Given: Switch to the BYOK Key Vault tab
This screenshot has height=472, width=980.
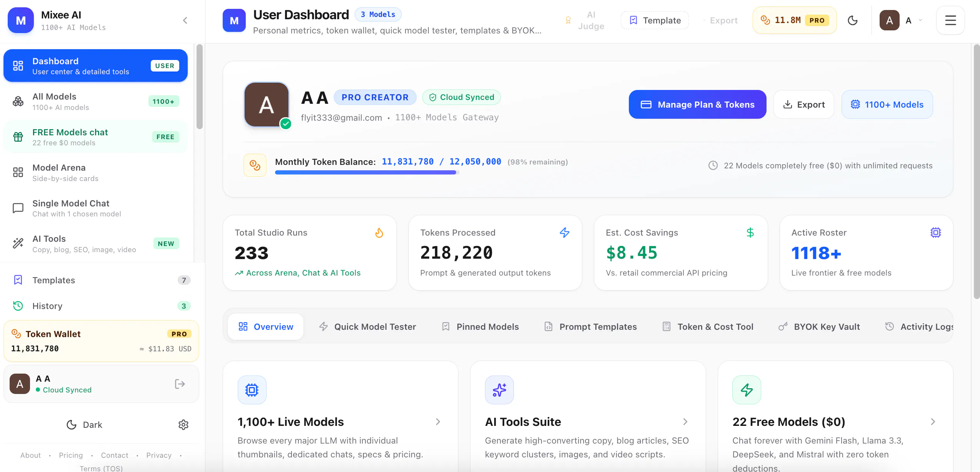Looking at the screenshot, I should tap(819, 327).
